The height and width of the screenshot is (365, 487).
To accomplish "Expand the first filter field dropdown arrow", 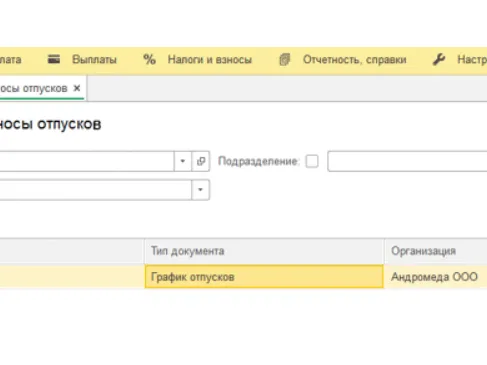I will (183, 161).
